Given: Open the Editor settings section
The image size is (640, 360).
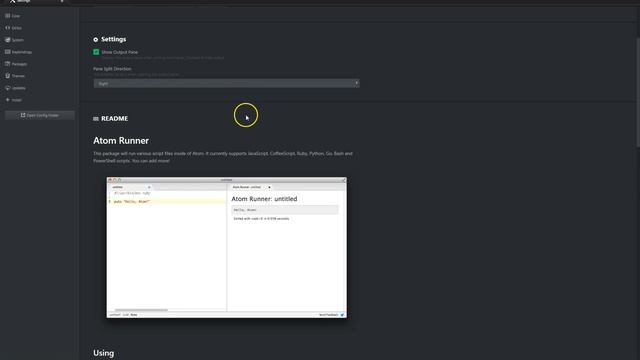Looking at the screenshot, I should pos(14,28).
